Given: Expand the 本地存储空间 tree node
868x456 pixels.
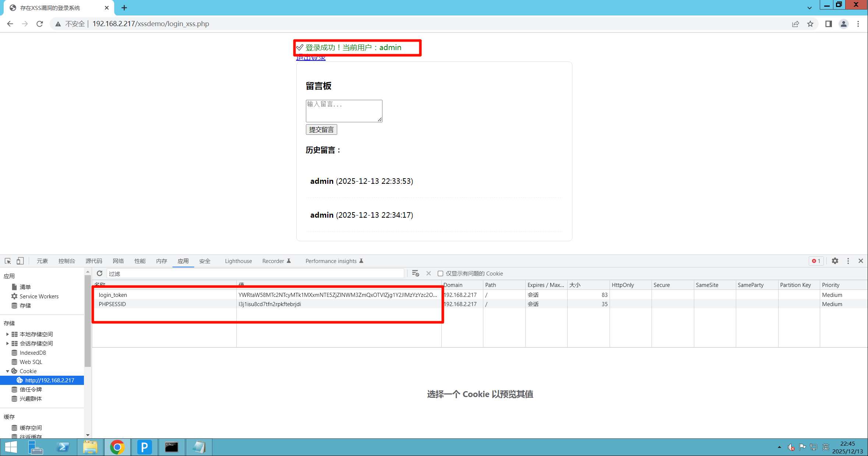Looking at the screenshot, I should point(7,334).
